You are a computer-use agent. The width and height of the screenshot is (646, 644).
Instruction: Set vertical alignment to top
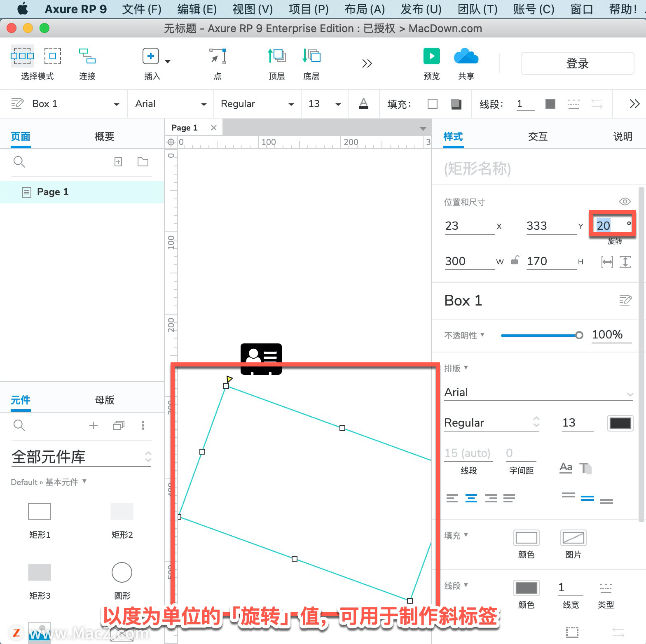pos(569,495)
